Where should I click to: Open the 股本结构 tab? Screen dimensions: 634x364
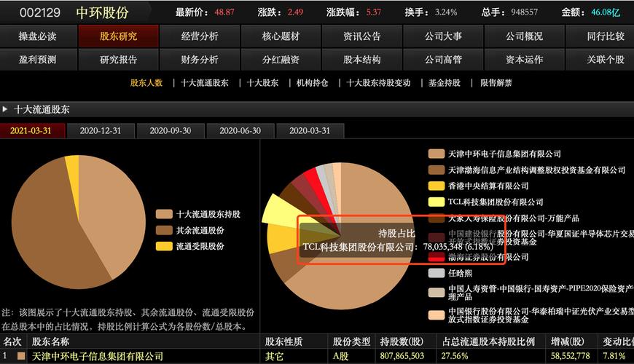[x=362, y=60]
